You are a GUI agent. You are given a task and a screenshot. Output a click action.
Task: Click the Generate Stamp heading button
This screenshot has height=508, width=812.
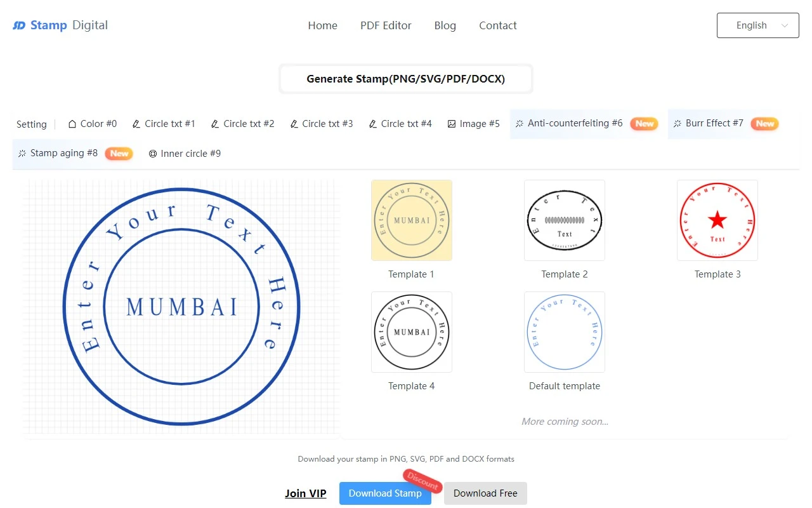pos(406,79)
